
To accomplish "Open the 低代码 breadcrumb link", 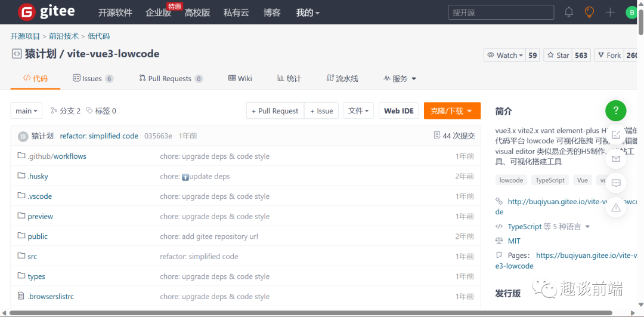I will (98, 36).
